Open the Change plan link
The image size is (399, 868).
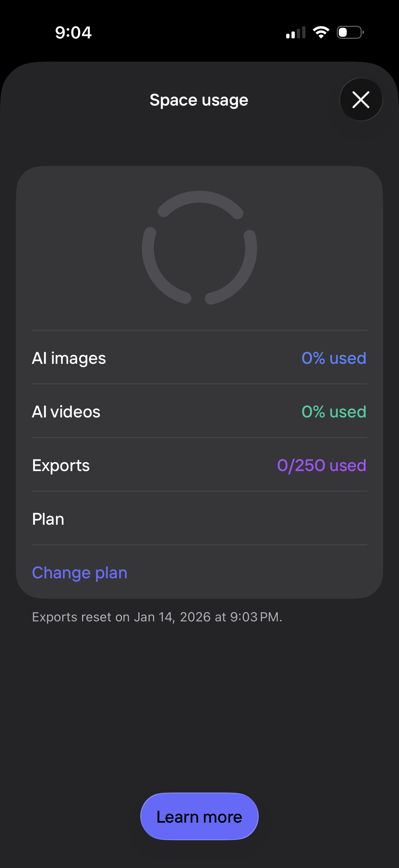(x=80, y=572)
